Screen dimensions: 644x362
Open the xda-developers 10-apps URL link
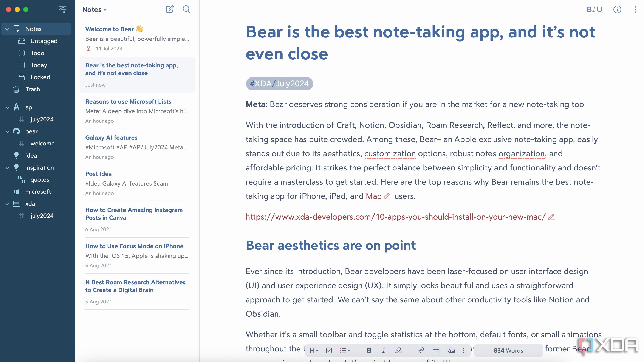pyautogui.click(x=395, y=217)
